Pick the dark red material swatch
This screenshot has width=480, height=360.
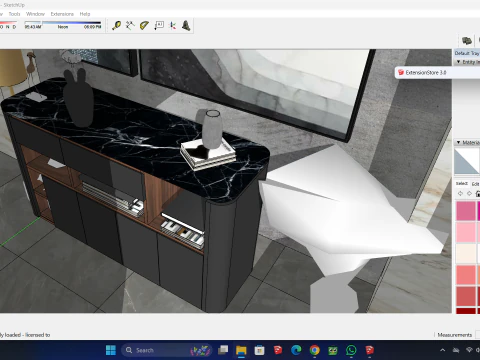pyautogui.click(x=466, y=311)
